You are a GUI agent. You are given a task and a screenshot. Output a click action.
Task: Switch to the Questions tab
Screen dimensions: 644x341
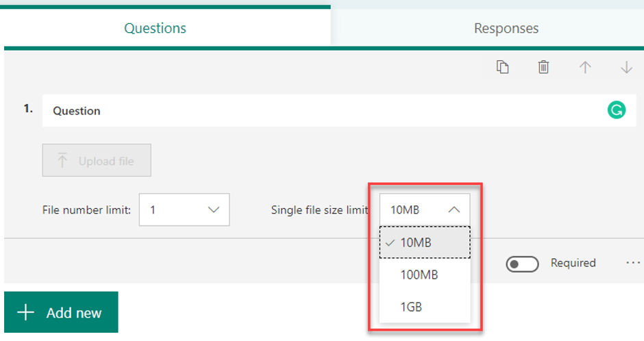coord(155,28)
